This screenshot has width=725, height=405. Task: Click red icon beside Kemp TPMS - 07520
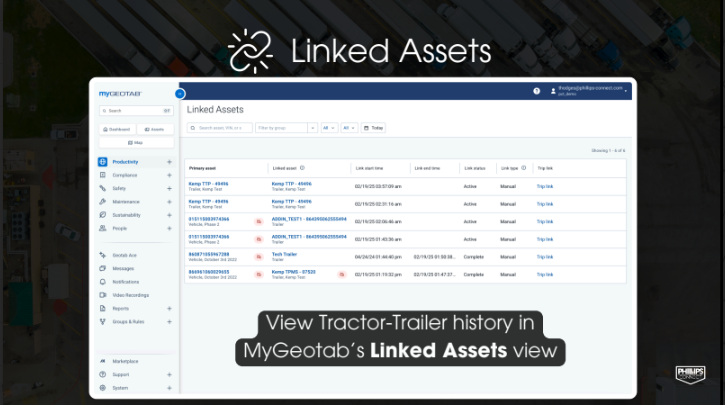342,275
